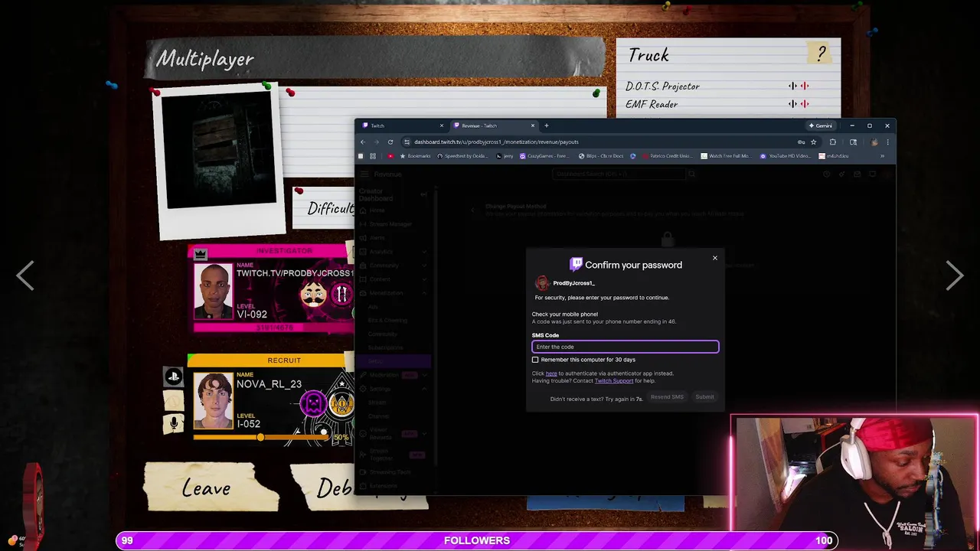This screenshot has height=551, width=980.
Task: Open the Speedtest by Ookla bookmark
Action: (462, 156)
